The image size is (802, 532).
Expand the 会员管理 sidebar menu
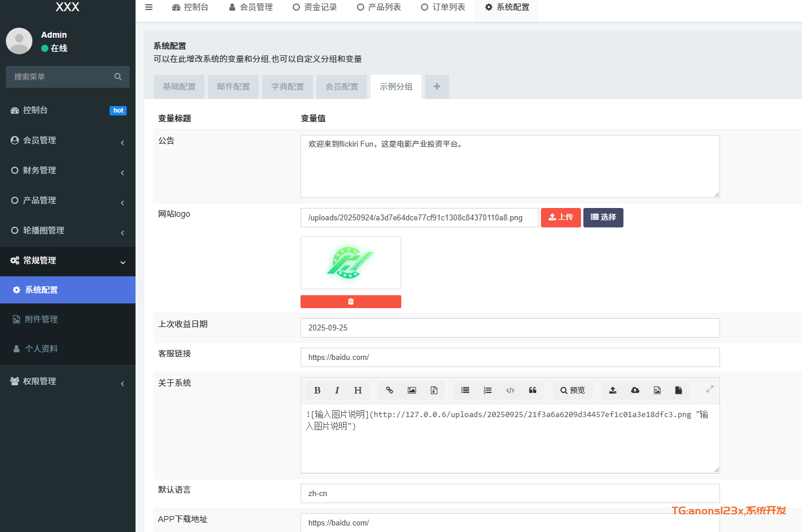click(x=68, y=140)
